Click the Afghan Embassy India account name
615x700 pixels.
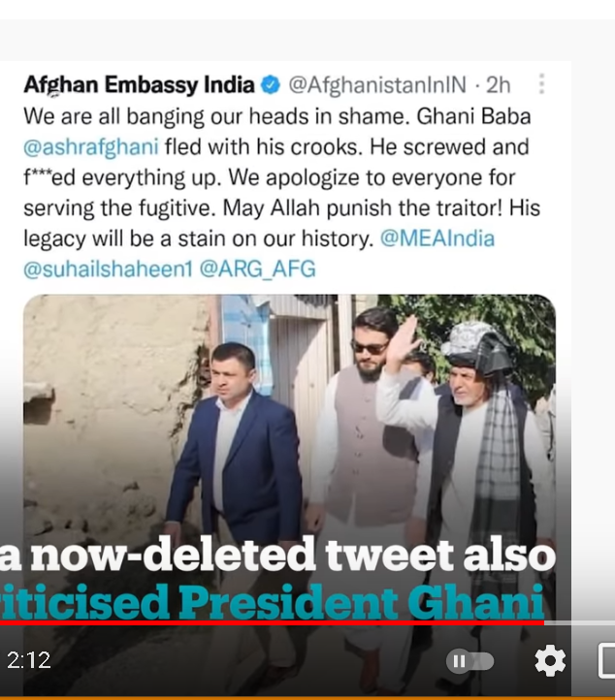[x=140, y=84]
